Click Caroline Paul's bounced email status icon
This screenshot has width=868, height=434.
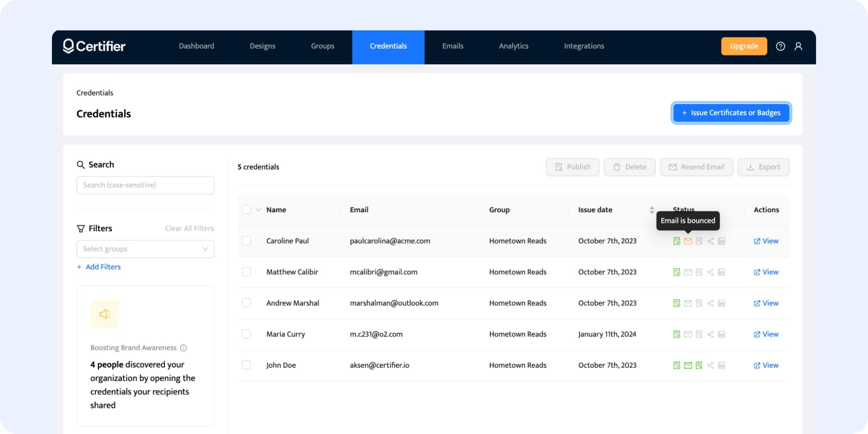coord(688,241)
